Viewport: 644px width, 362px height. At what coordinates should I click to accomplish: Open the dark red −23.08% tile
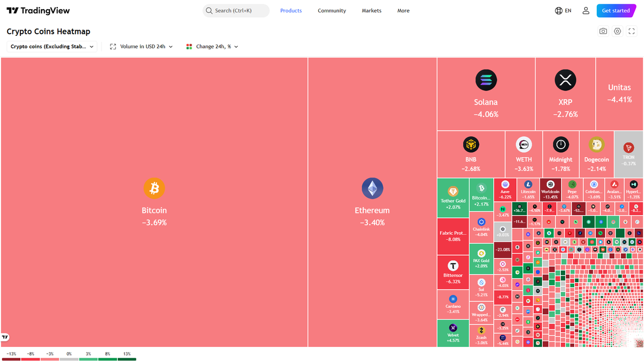point(503,249)
